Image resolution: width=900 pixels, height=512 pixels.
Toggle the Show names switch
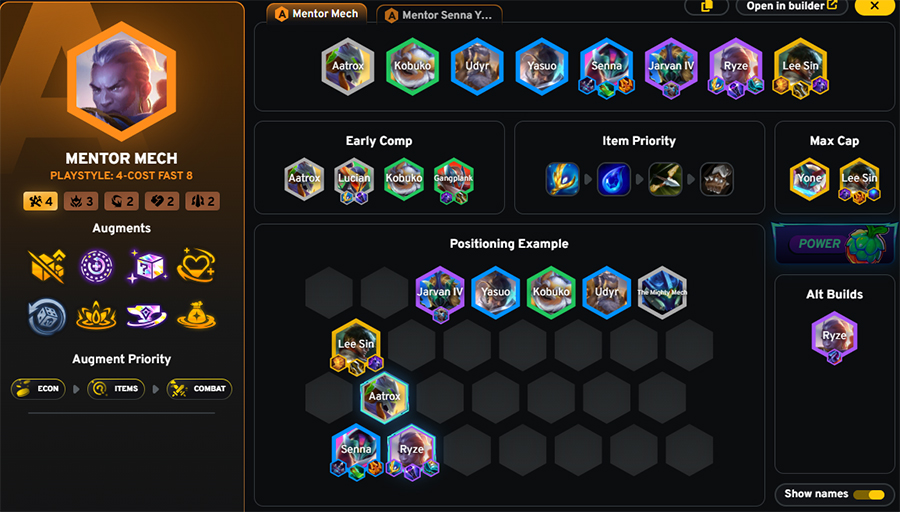868,494
